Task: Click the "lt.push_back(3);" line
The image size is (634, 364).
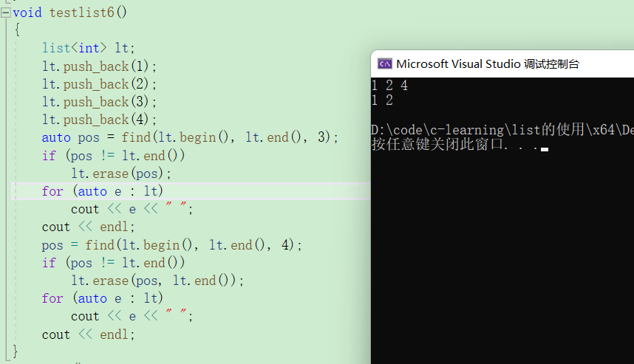Action: click(x=99, y=102)
